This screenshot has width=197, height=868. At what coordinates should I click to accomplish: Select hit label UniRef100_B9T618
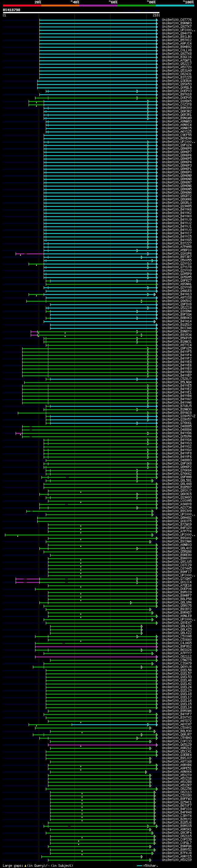tap(176, 94)
